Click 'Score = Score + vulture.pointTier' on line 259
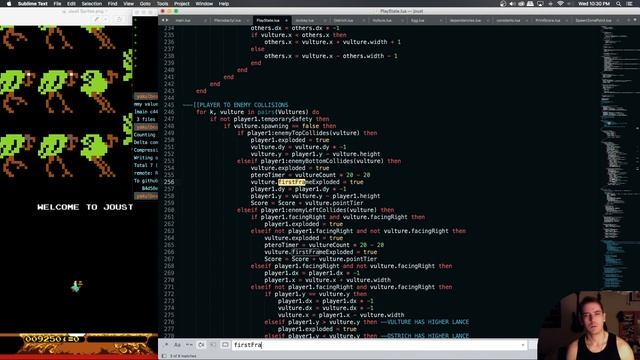640x360 pixels. [x=307, y=203]
